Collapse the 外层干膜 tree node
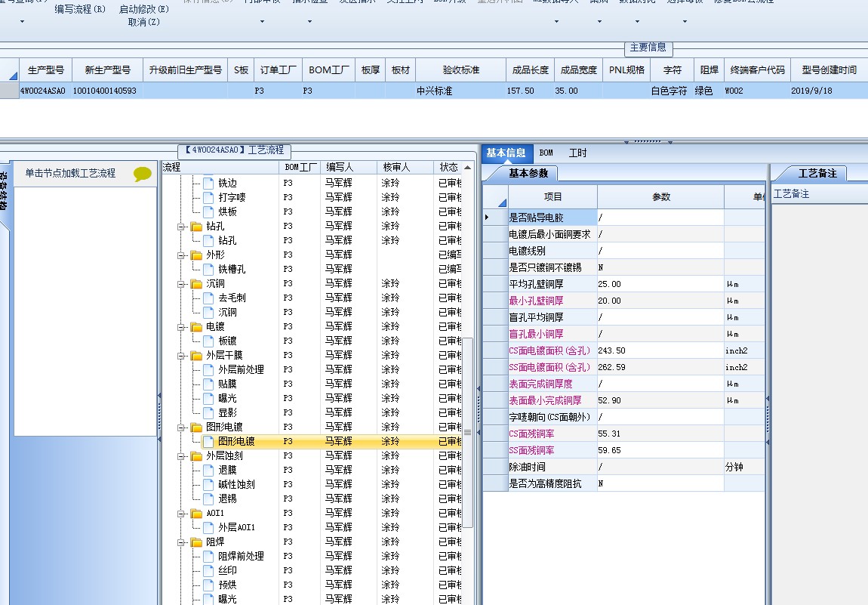The width and height of the screenshot is (868, 605). (181, 356)
